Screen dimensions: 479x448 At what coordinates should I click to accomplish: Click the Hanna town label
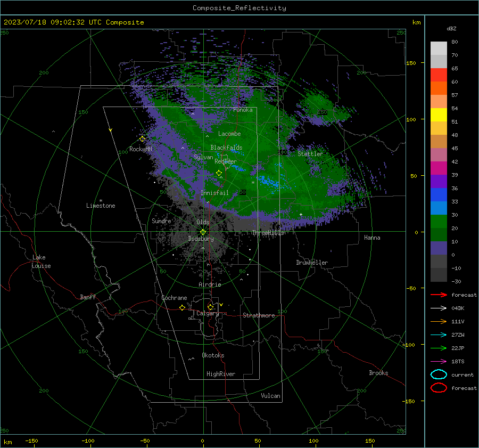pyautogui.click(x=372, y=238)
